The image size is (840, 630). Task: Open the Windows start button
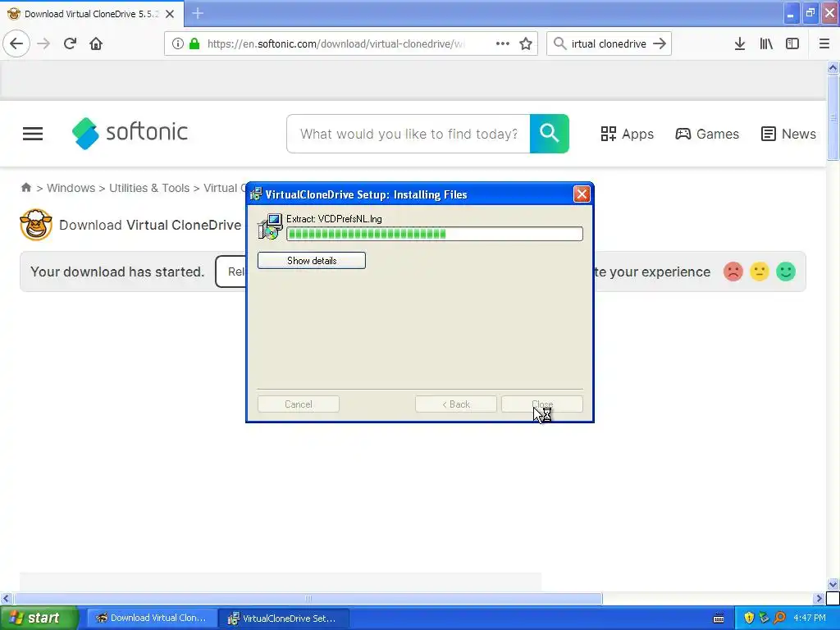[x=39, y=618]
